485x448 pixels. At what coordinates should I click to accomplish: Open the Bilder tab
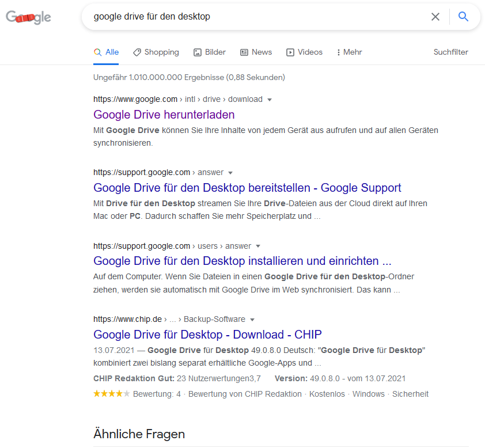(210, 52)
